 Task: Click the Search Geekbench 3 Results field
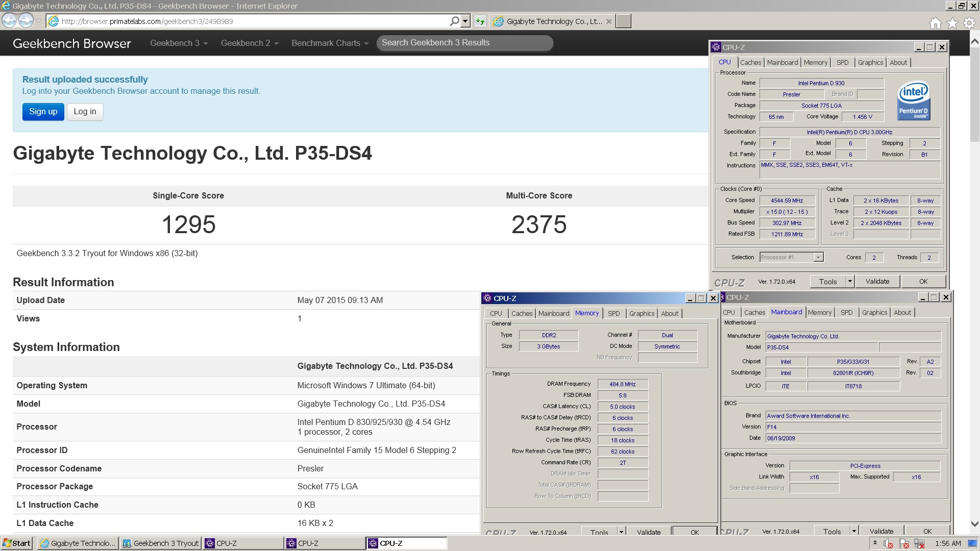pos(464,43)
